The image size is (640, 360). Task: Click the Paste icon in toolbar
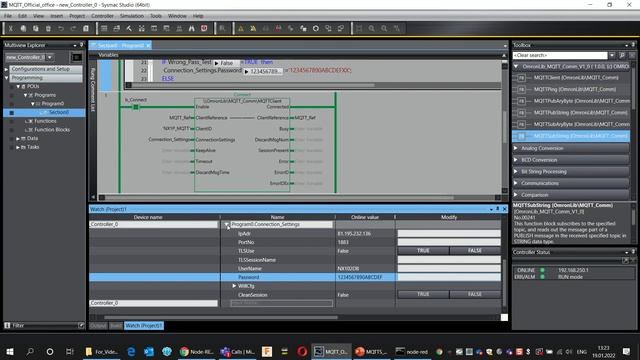(x=36, y=29)
